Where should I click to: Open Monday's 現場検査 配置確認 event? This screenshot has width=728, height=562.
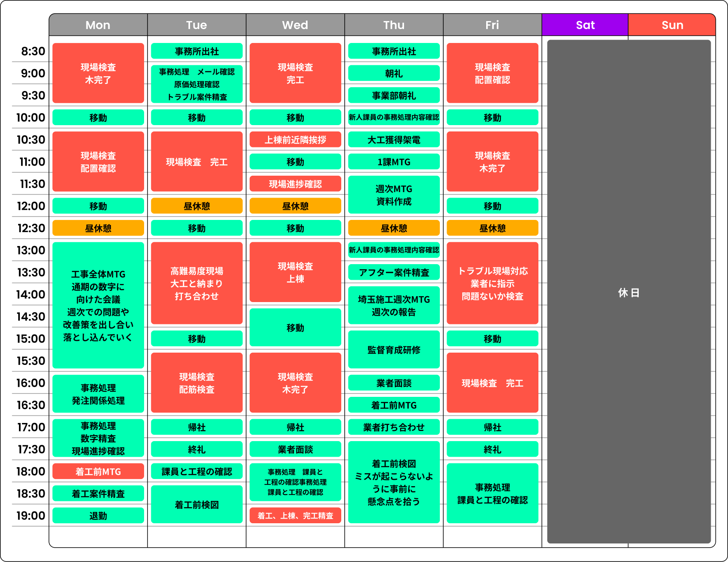tap(98, 161)
